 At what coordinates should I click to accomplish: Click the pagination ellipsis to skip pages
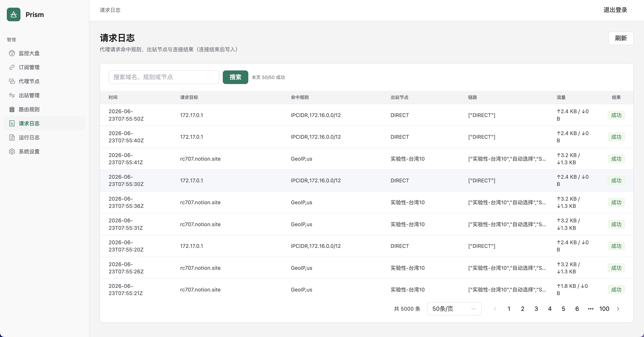tap(591, 309)
